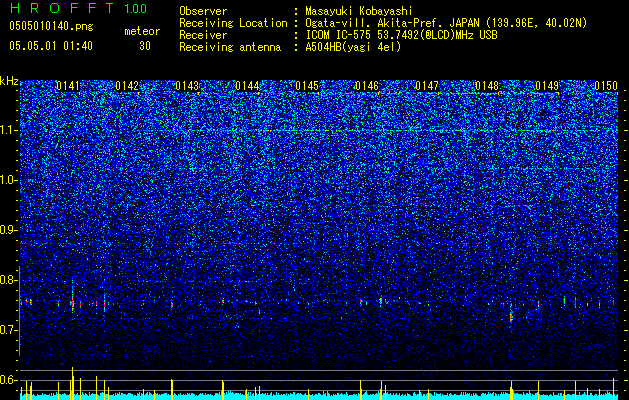
Task: Click the 0150 time marker
Action: pos(606,86)
